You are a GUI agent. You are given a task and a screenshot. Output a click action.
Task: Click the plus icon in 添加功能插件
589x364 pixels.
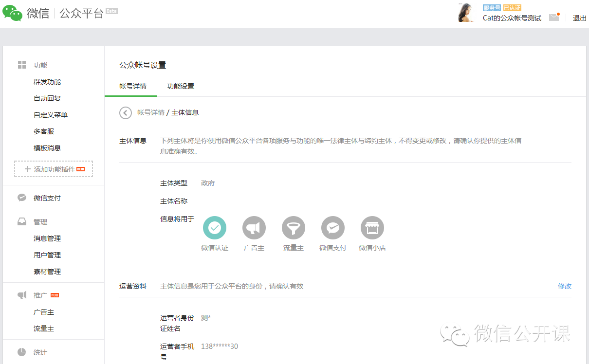coord(27,169)
